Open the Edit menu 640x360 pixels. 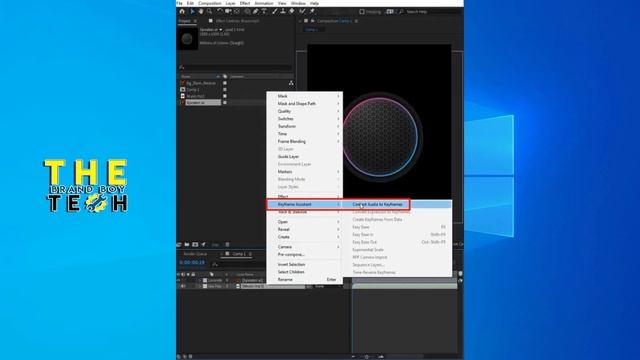(x=190, y=3)
